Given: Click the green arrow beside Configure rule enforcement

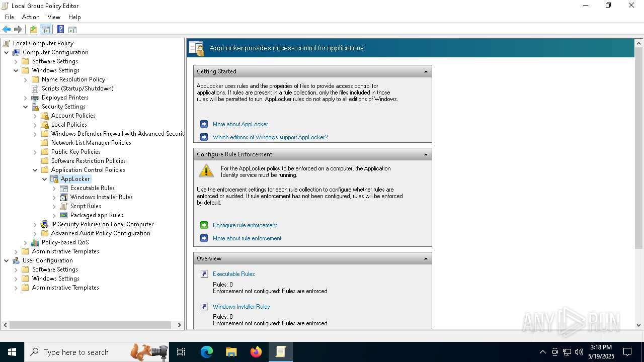Looking at the screenshot, I should pyautogui.click(x=204, y=225).
